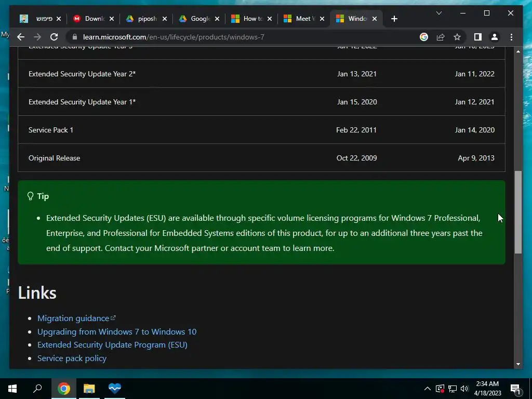532x399 pixels.
Task: Close the piposh Drive tab
Action: [165, 19]
